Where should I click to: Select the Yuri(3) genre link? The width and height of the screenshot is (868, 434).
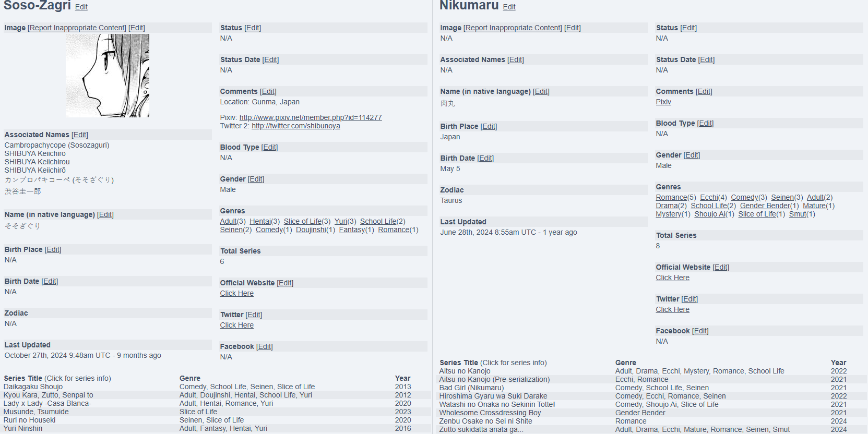click(x=346, y=221)
